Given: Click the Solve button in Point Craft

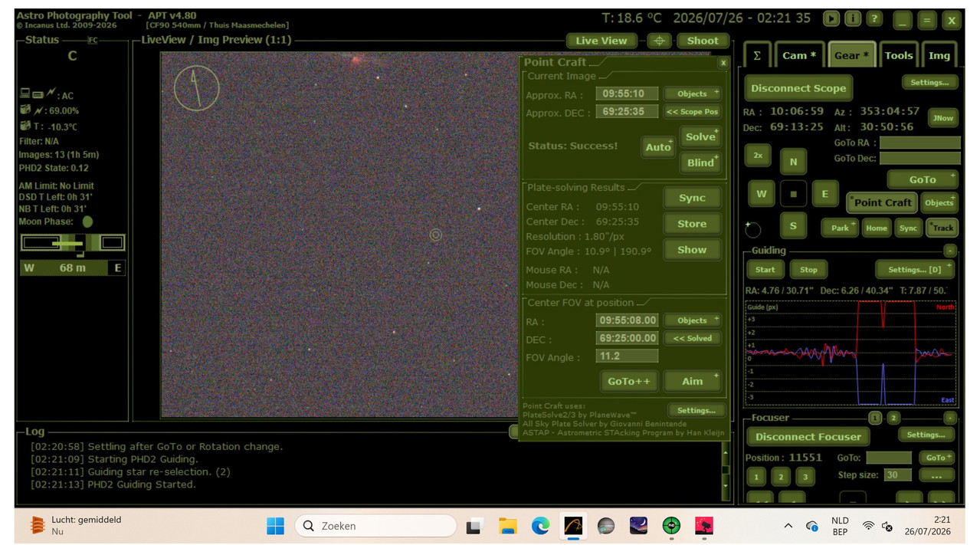Looking at the screenshot, I should point(700,136).
